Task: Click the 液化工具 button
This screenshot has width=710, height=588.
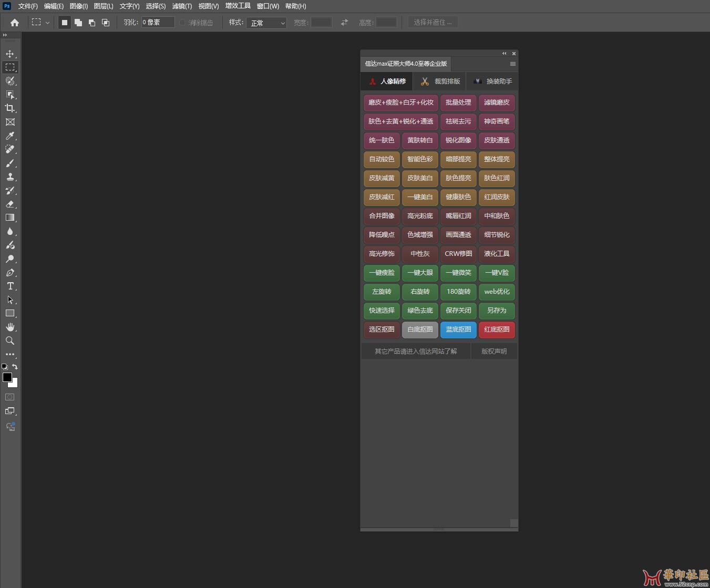Action: click(x=497, y=254)
